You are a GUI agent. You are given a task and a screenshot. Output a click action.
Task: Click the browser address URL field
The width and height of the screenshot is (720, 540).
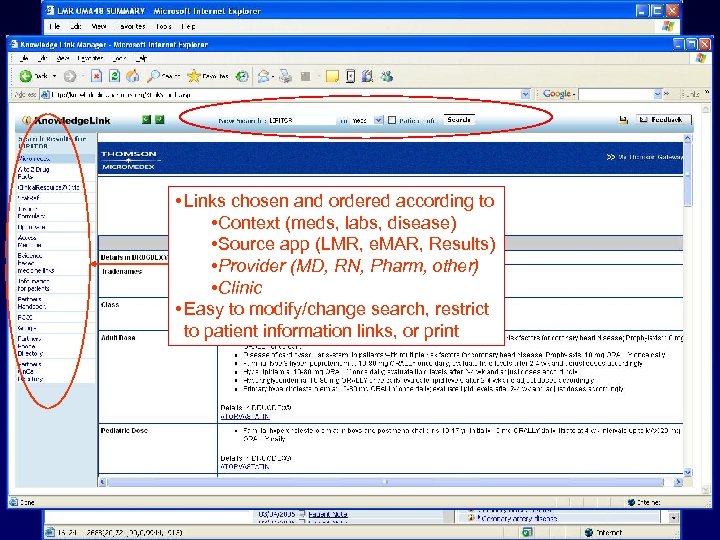pos(286,95)
